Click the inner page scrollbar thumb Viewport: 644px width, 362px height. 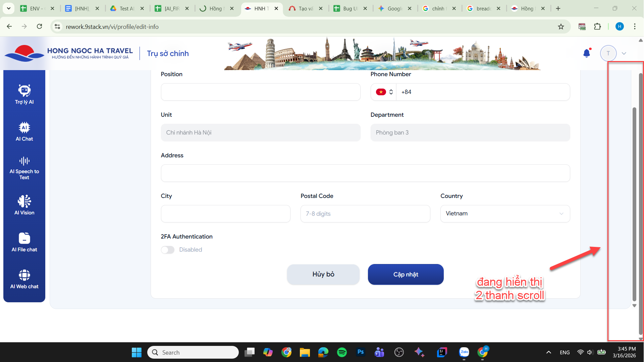(x=634, y=201)
